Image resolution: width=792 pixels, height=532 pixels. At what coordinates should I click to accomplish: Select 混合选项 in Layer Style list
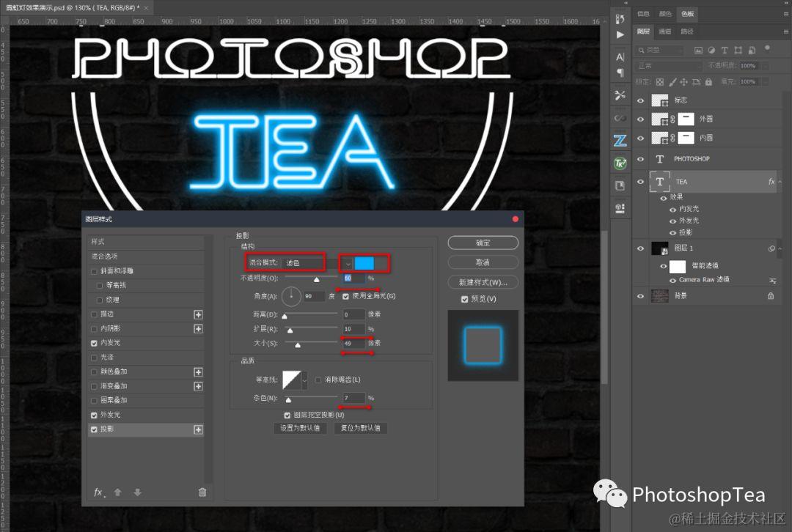point(146,256)
